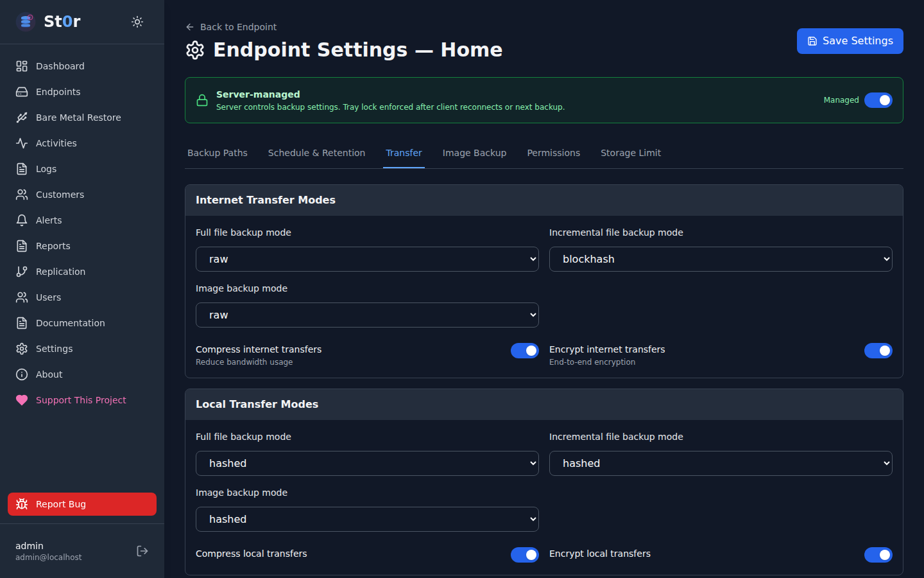Open Local Image backup mode dropdown
The width and height of the screenshot is (924, 578).
(366, 520)
